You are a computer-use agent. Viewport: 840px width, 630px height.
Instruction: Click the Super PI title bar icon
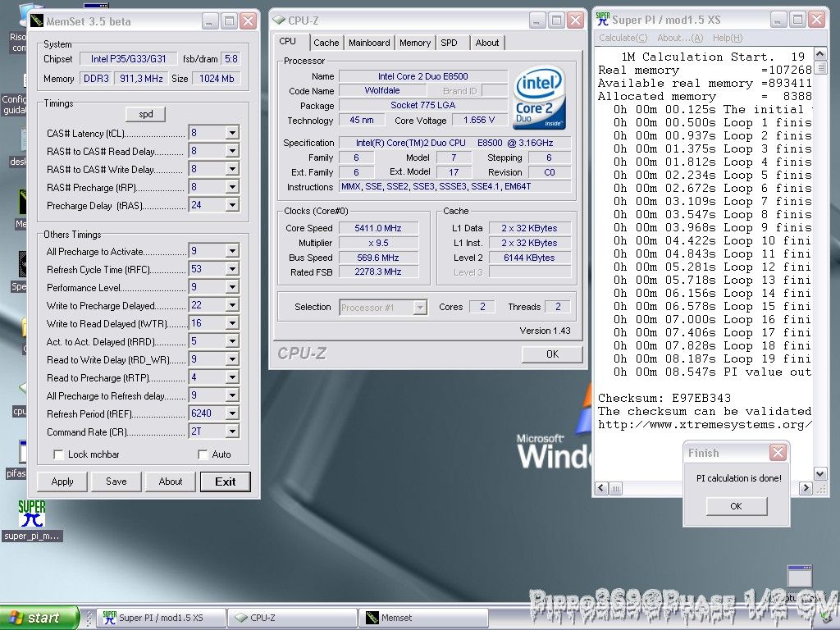[603, 20]
